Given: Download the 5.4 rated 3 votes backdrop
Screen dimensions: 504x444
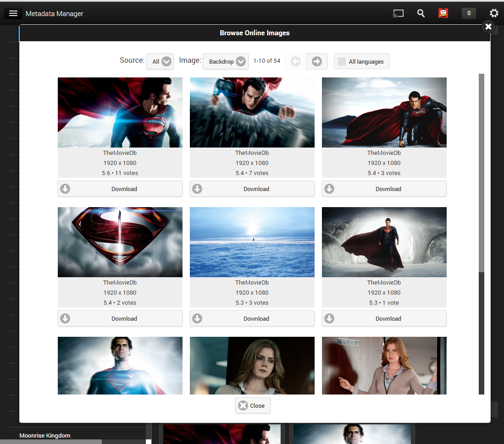Looking at the screenshot, I should pos(384,189).
